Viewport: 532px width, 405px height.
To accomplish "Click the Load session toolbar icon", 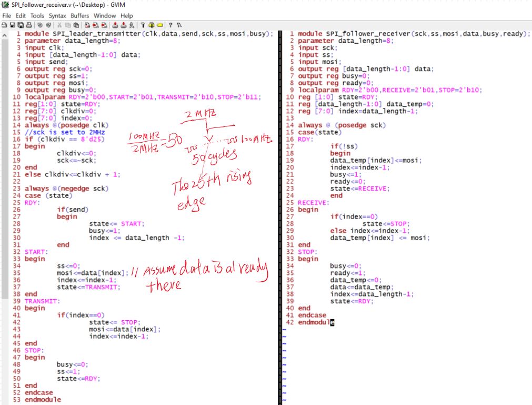I will tap(115, 25).
